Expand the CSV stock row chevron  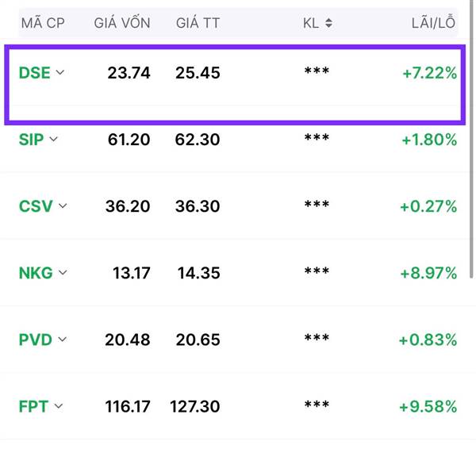63,205
